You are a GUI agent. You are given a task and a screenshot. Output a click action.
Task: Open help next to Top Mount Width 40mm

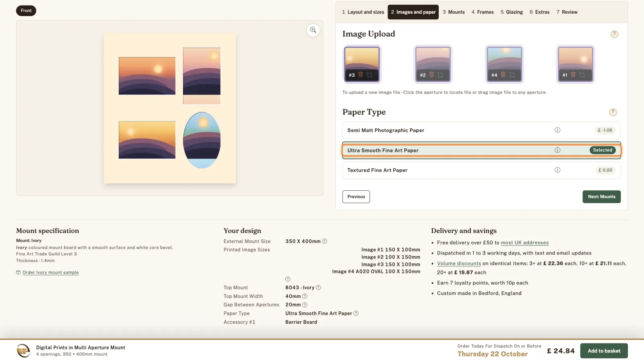click(305, 296)
